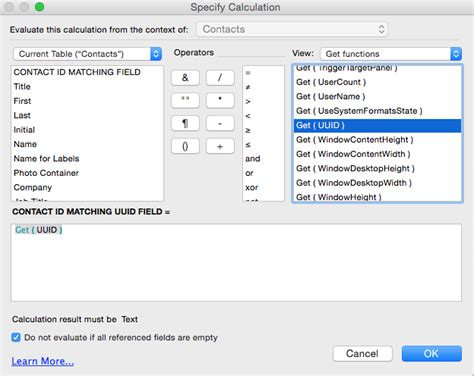
Task: Select Get ( UserName ) function
Action: pyautogui.click(x=377, y=96)
